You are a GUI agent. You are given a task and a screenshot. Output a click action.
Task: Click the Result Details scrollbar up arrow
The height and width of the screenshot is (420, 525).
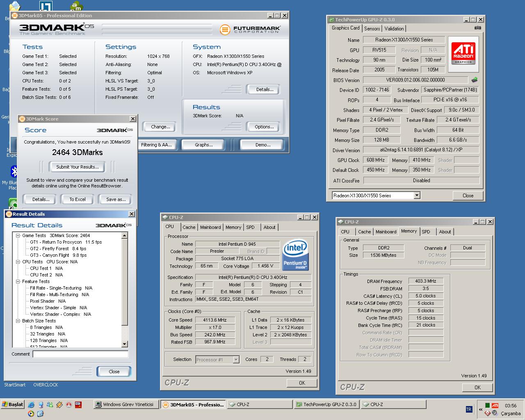pyautogui.click(x=125, y=236)
